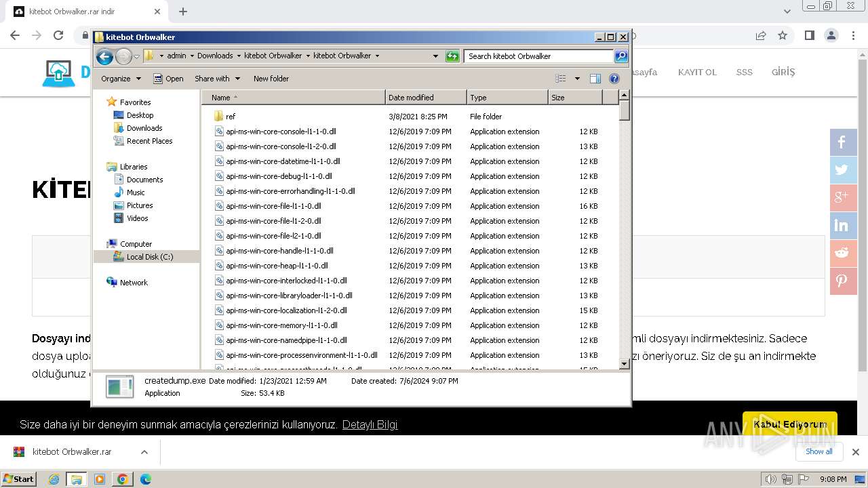Open Explorer help question mark icon

[614, 79]
